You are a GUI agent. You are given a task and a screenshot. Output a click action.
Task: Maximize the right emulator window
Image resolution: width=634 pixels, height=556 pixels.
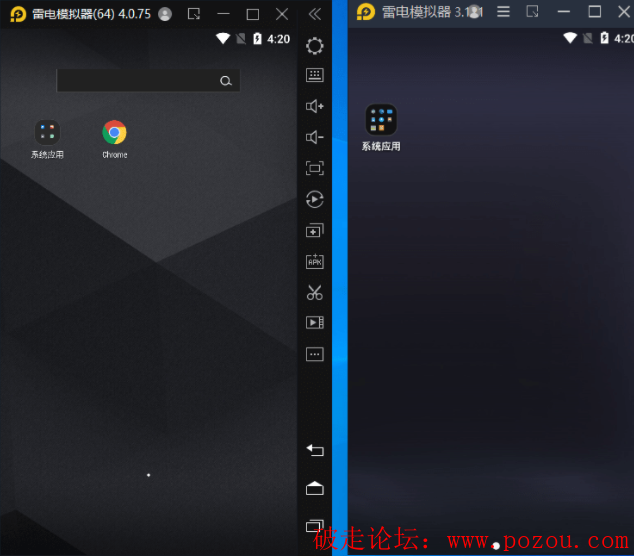pos(594,11)
